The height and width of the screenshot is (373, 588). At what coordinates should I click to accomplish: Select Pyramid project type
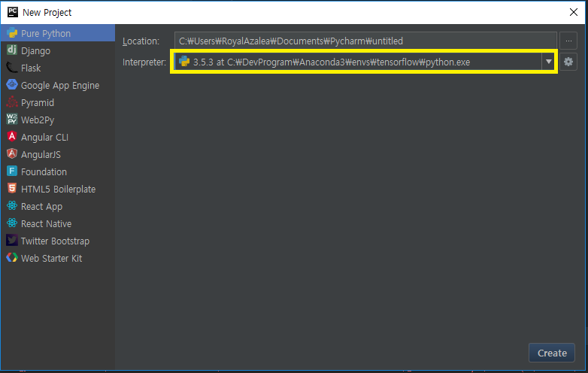(x=58, y=102)
